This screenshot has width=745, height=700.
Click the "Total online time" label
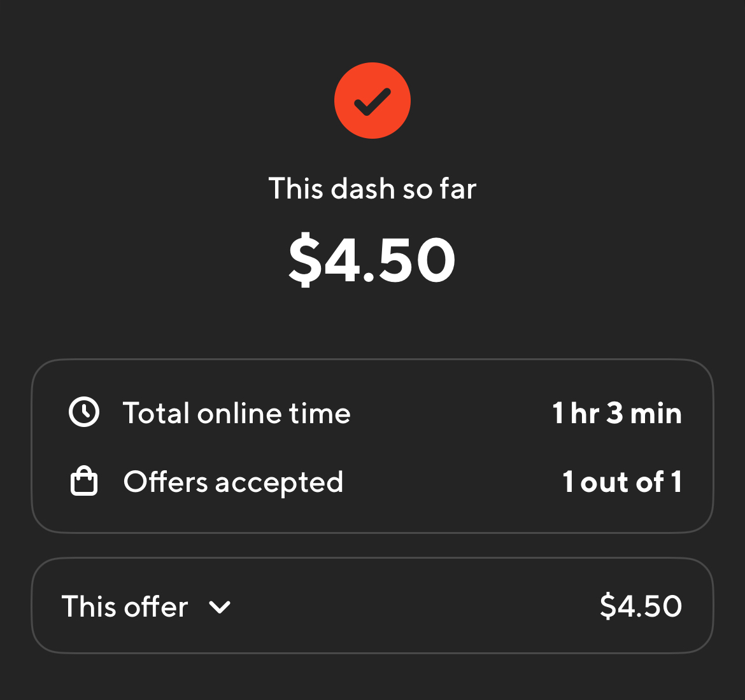(x=236, y=414)
